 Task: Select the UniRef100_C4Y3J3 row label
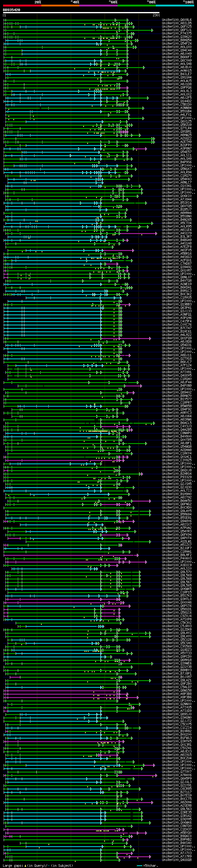click(x=176, y=426)
